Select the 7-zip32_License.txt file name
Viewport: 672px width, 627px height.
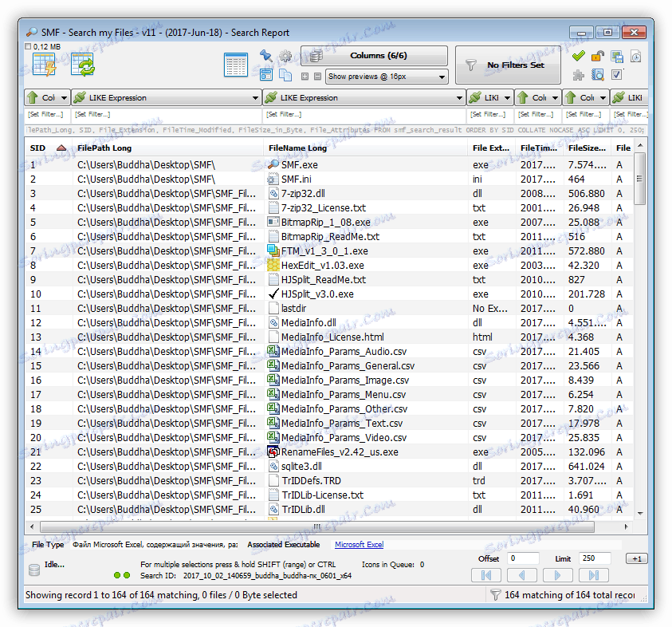pyautogui.click(x=324, y=207)
